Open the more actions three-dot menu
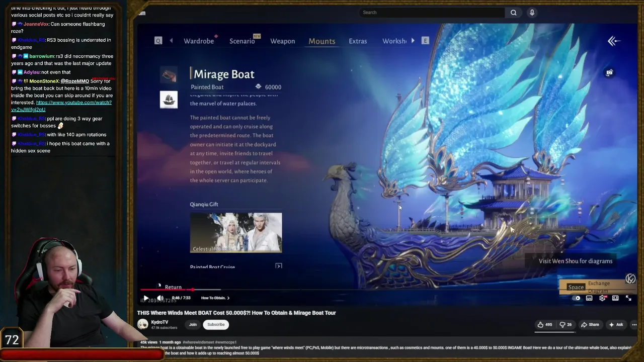 [634, 325]
